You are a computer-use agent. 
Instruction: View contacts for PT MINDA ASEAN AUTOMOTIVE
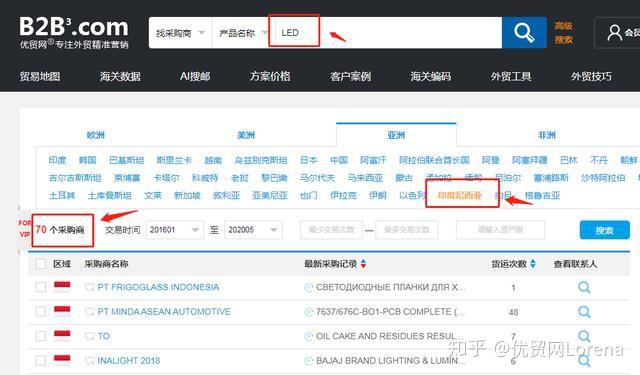(584, 312)
